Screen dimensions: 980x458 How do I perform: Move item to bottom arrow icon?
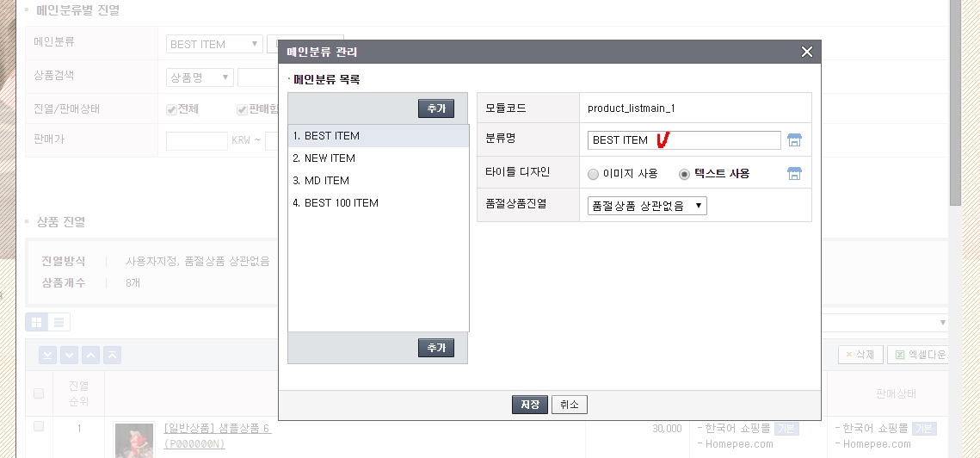47,355
